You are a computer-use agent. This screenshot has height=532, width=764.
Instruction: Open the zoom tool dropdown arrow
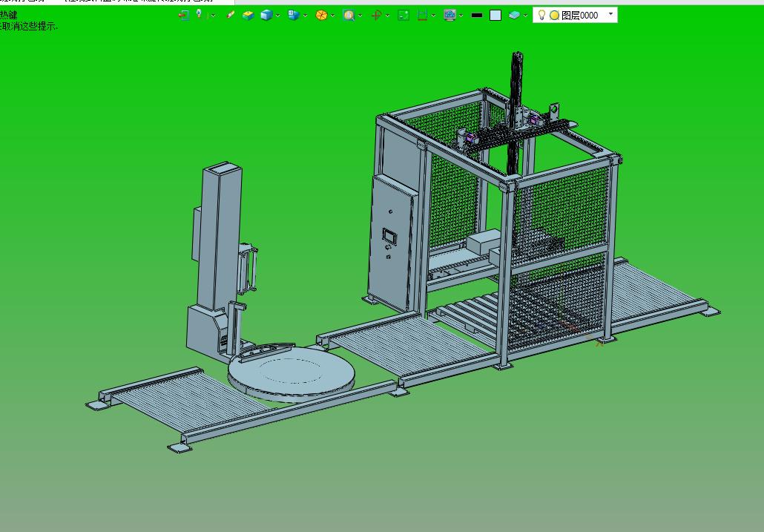point(360,16)
